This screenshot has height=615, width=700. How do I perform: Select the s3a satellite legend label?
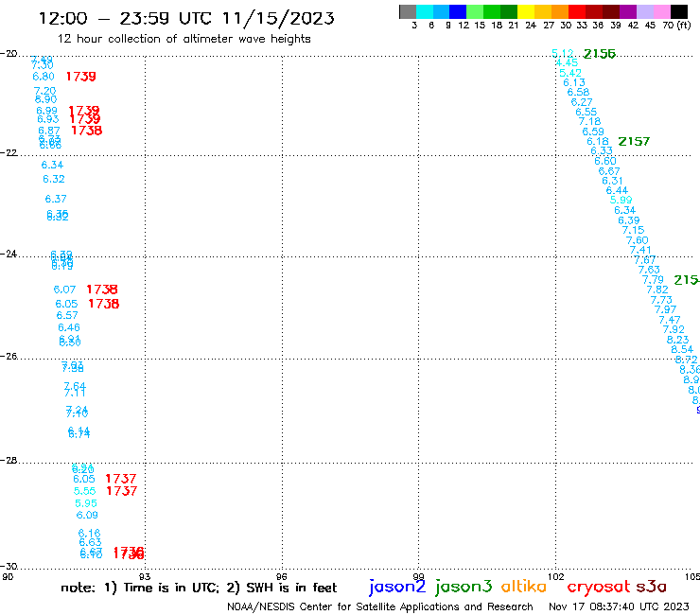click(651, 587)
